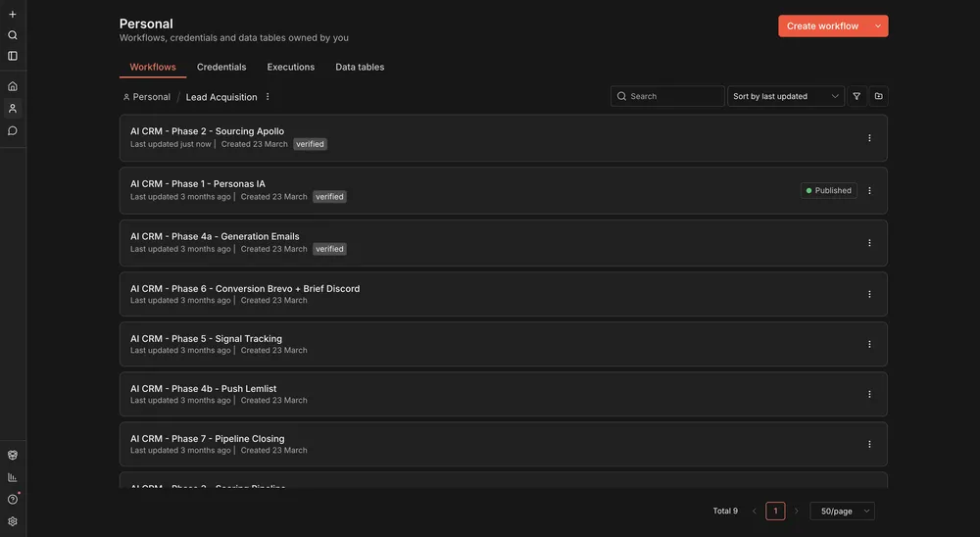Click verified tag on Phase 2 Sourcing Apollo
980x537 pixels.
(x=310, y=144)
